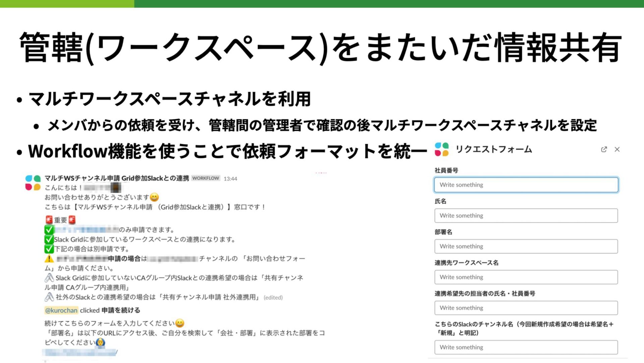Focus the 社員番号 input field
Screen dimensions: 644x363
point(526,185)
